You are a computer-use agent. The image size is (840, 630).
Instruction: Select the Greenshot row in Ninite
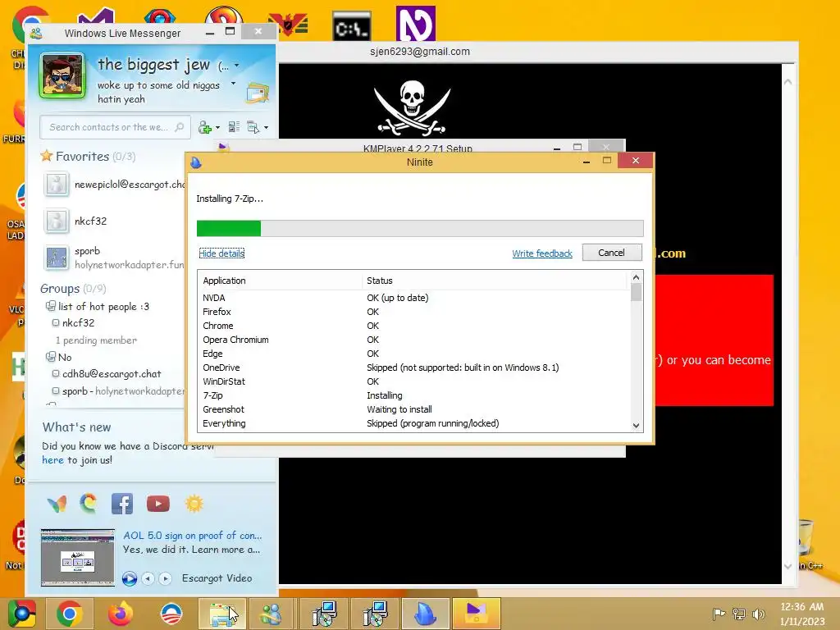coord(413,409)
